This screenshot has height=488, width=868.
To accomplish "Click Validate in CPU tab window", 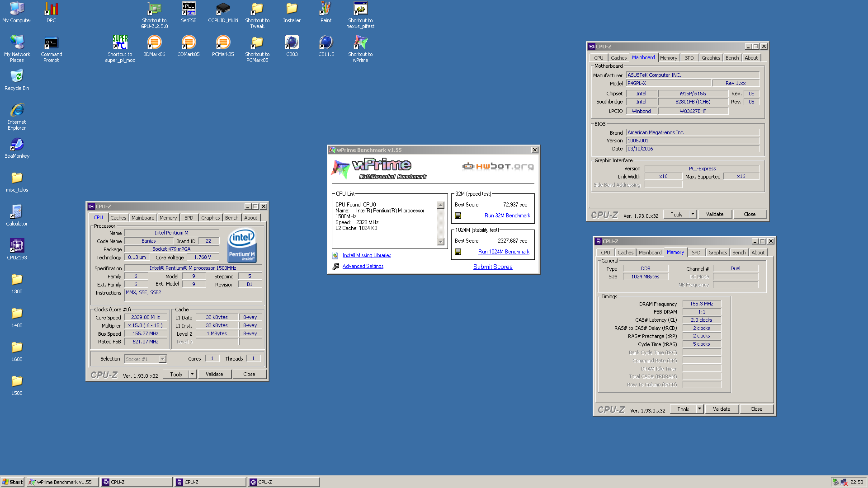I will coord(214,374).
